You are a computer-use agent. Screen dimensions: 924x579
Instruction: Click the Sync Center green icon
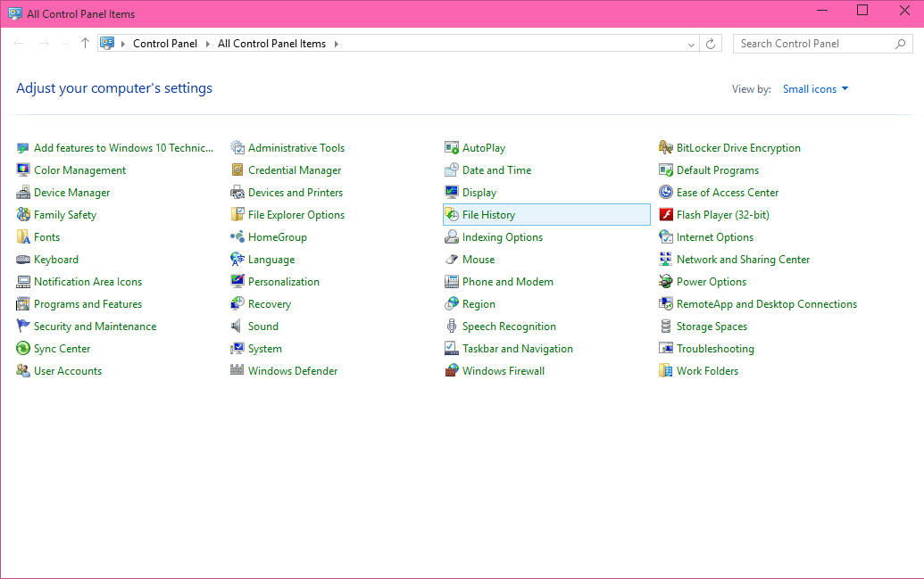[23, 349]
